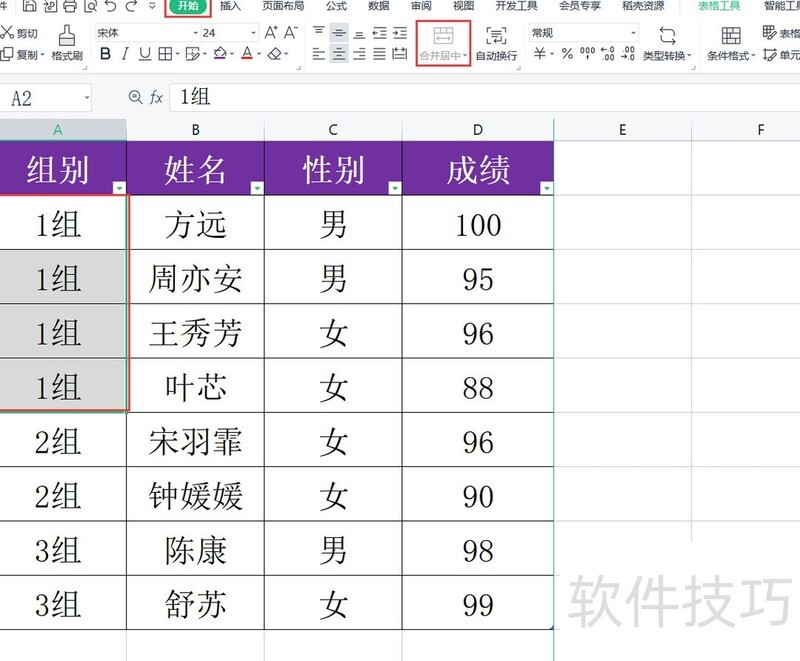
Task: Toggle Bold formatting
Action: pyautogui.click(x=105, y=54)
